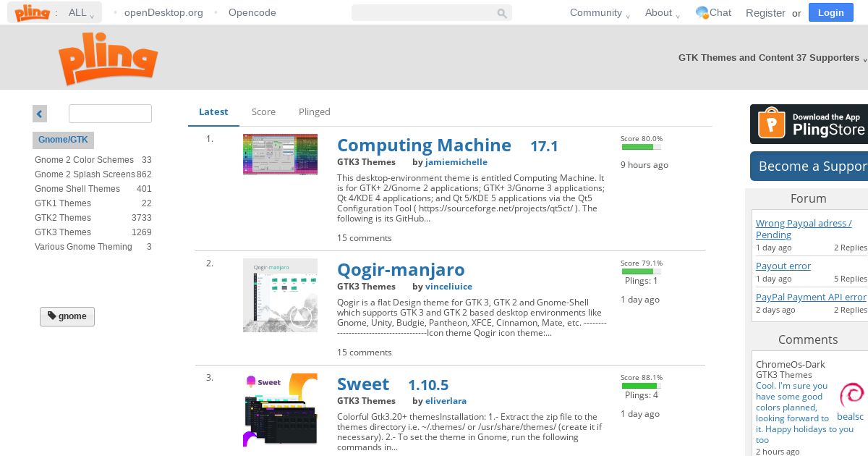Open the Chat bubble icon
Image resolution: width=868 pixels, height=456 pixels.
pyautogui.click(x=702, y=12)
